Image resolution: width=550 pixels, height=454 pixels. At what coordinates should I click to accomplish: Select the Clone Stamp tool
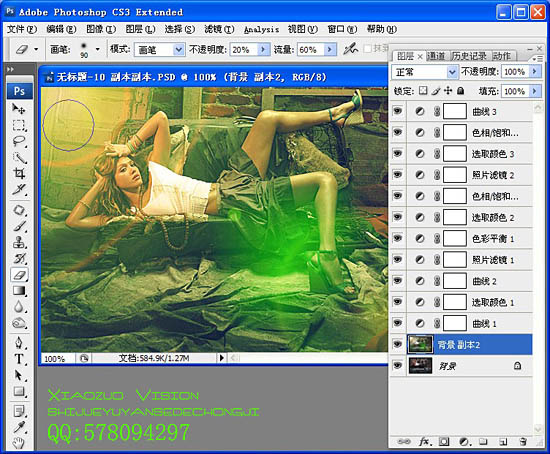19,242
